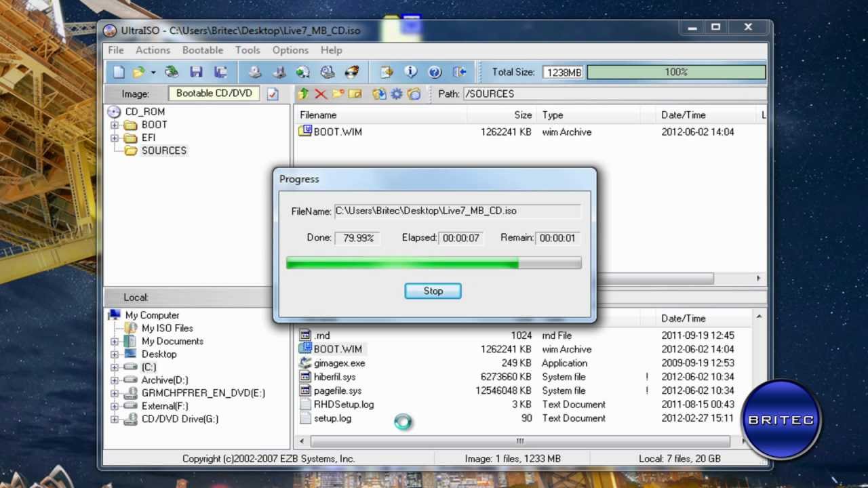Click the Burn CD/DVD image flame icon
Image resolution: width=868 pixels, height=488 pixels.
pyautogui.click(x=351, y=72)
